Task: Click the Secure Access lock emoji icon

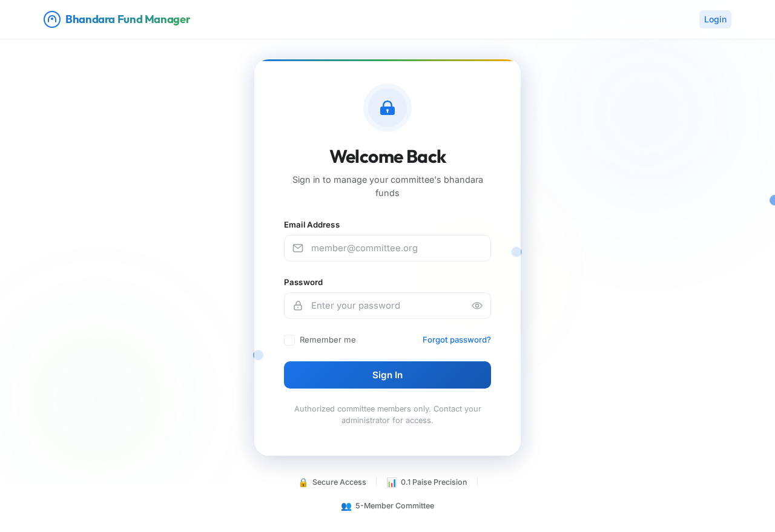Action: point(303,482)
